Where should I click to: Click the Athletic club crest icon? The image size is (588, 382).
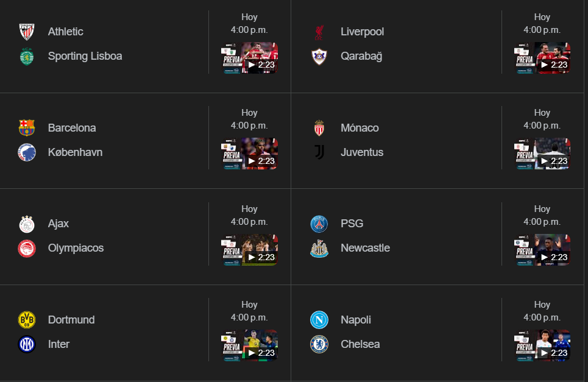(27, 32)
